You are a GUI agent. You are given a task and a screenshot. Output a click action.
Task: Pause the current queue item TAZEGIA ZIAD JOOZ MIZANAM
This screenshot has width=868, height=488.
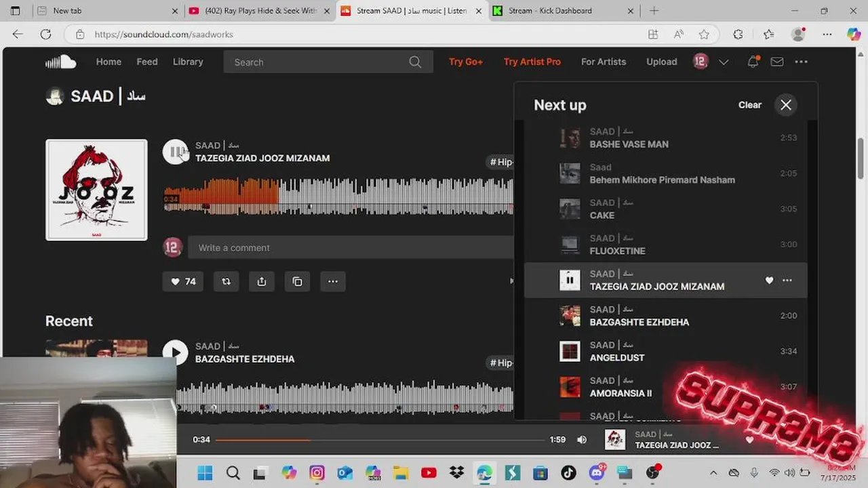tap(570, 280)
